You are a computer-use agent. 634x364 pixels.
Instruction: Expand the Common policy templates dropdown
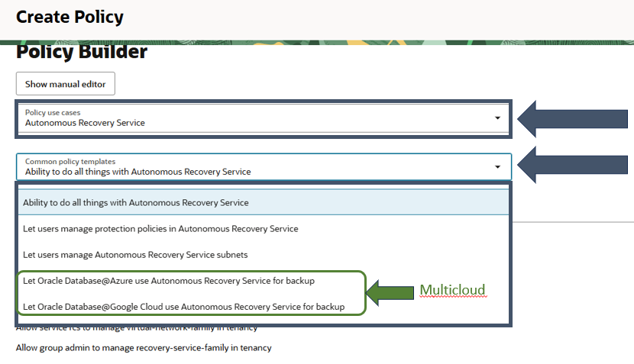pos(264,166)
